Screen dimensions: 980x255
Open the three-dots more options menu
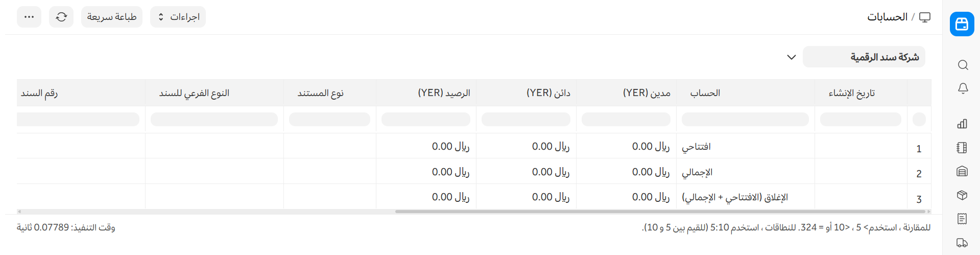(x=29, y=17)
